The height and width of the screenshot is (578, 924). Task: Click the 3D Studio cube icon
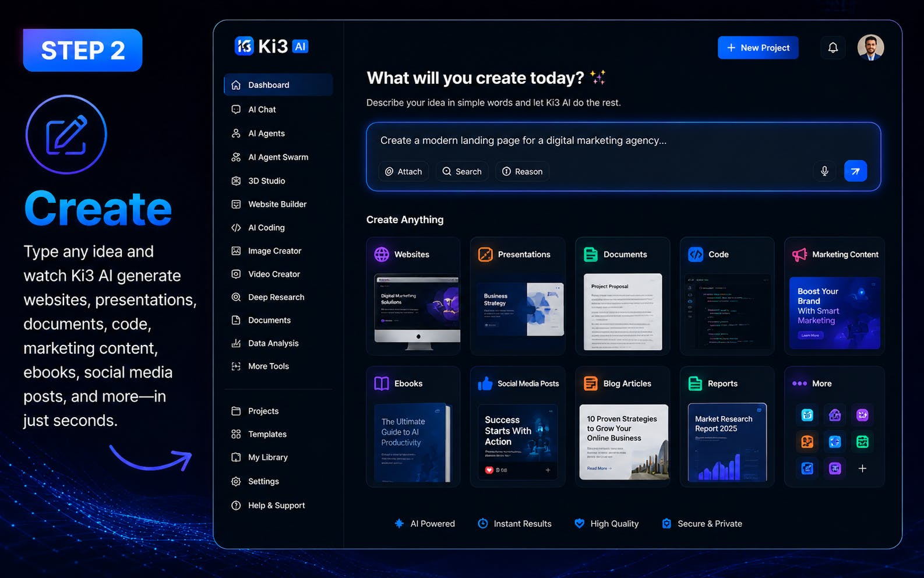(236, 181)
